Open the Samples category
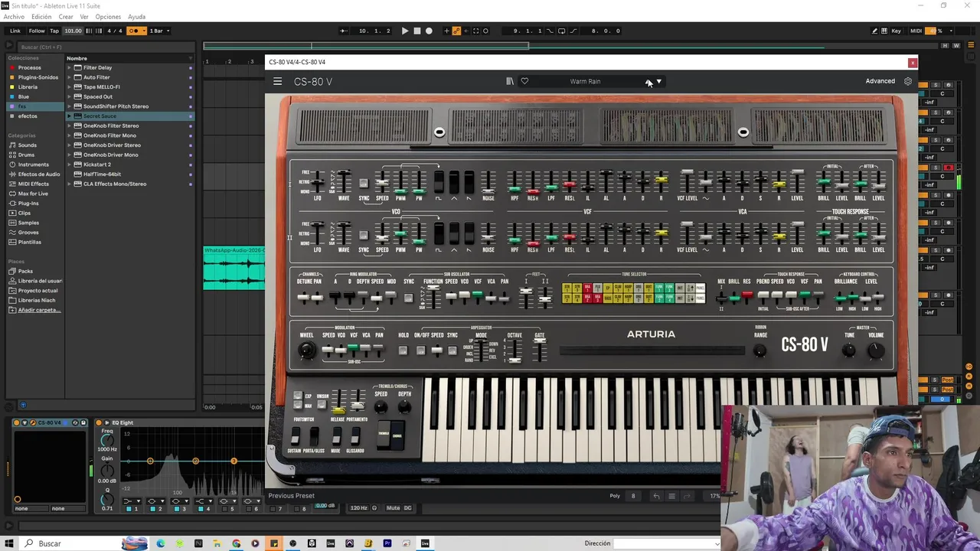Screen dimensions: 980x551 click(28, 223)
